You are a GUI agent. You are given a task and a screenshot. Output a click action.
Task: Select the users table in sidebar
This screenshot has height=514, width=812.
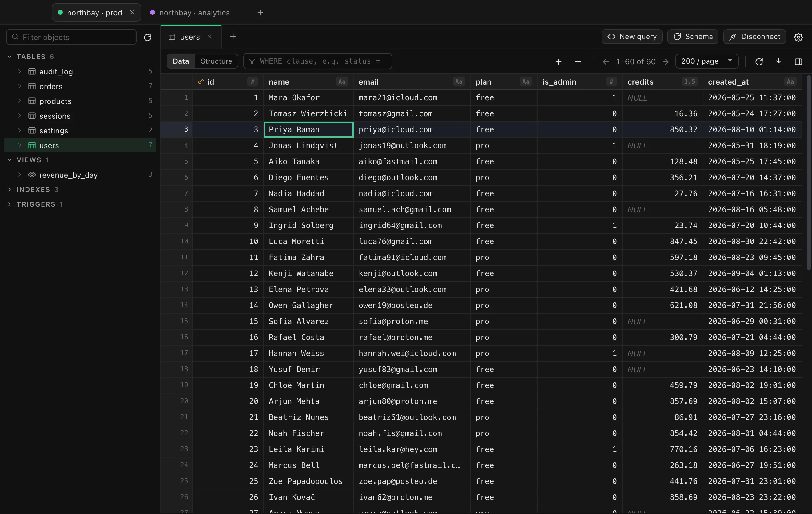(x=80, y=145)
